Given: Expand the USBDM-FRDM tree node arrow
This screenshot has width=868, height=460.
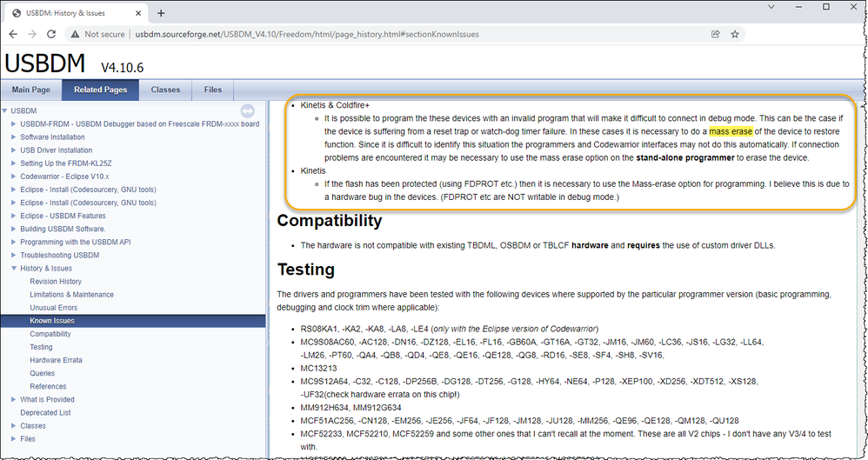Looking at the screenshot, I should (x=14, y=124).
